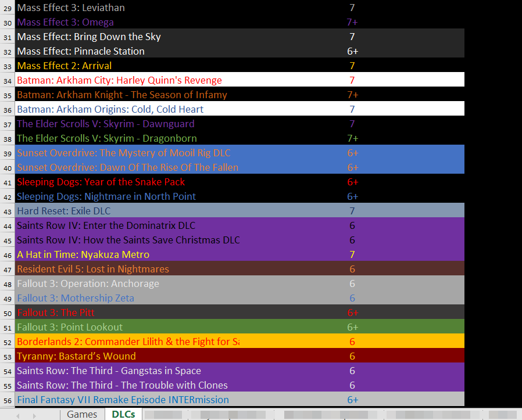Click cell 'Fallout 3: Point Lookout'

pyautogui.click(x=127, y=327)
